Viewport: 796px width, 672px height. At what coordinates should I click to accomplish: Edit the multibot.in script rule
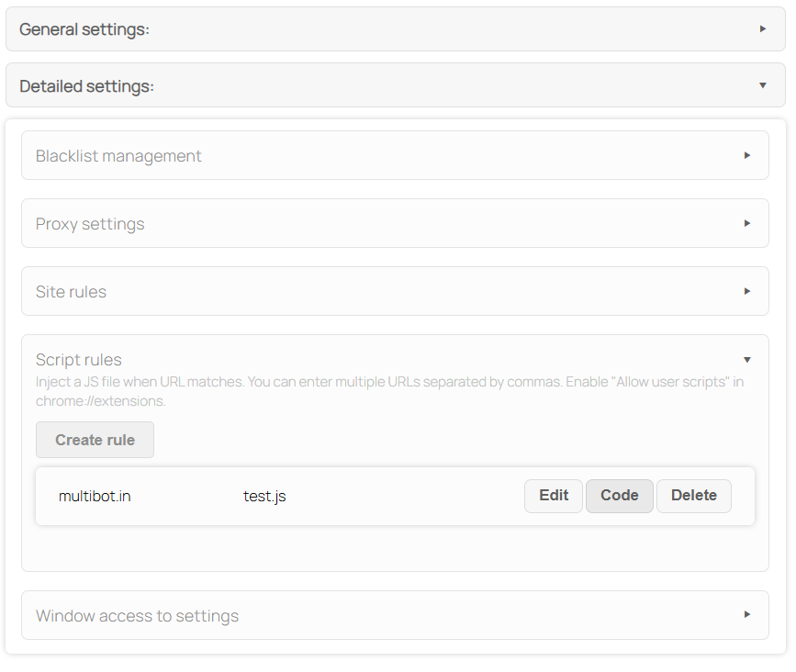(554, 496)
